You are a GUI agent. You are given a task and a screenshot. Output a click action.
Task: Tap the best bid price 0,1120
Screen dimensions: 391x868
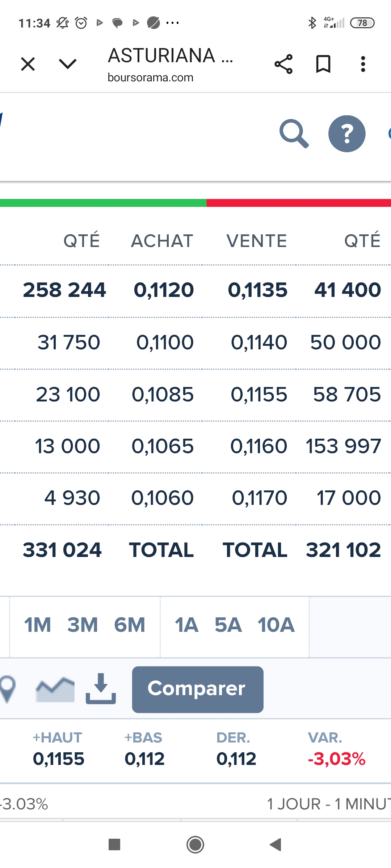pyautogui.click(x=164, y=290)
